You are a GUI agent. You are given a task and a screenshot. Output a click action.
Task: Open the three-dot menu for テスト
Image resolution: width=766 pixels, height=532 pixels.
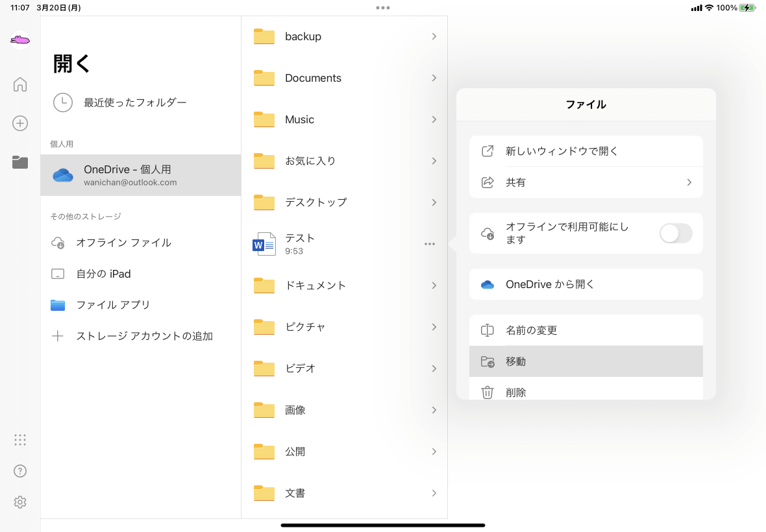(x=430, y=244)
